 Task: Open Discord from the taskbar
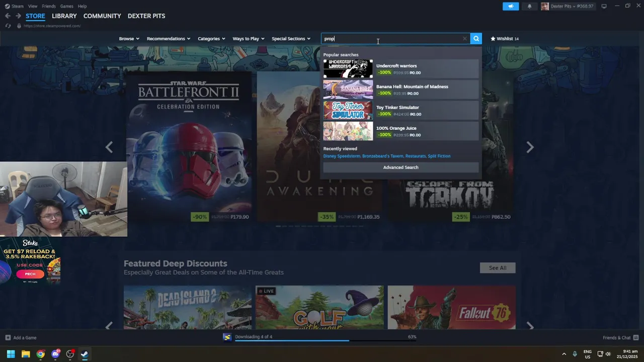pos(55,354)
